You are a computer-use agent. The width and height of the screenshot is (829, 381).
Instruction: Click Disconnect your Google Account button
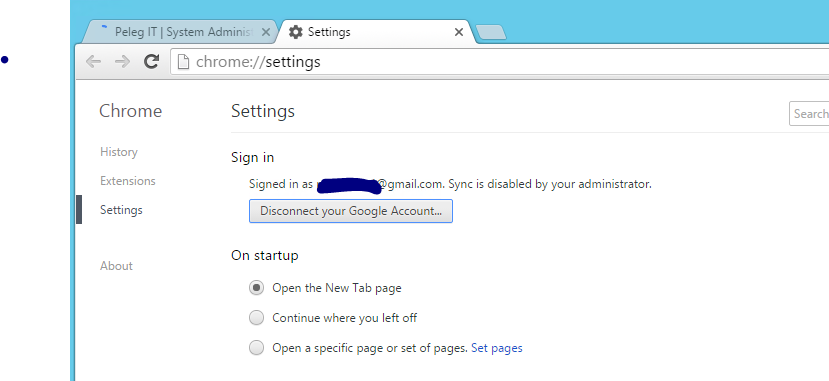tap(351, 211)
